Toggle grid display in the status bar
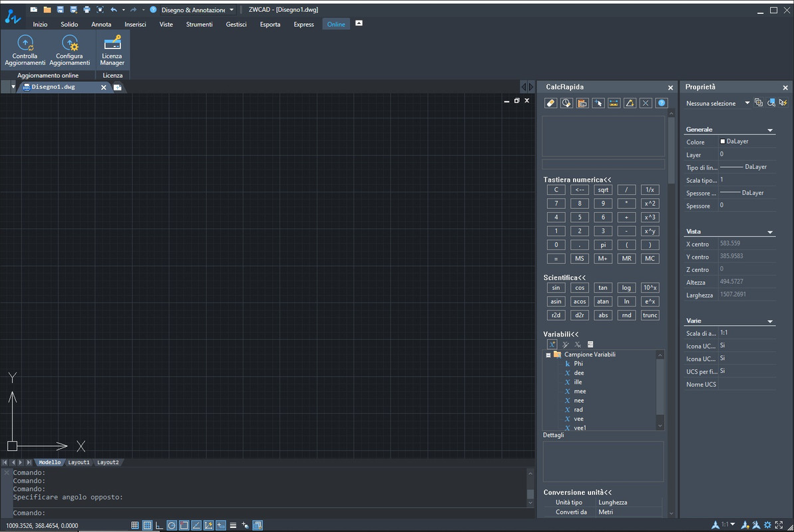The width and height of the screenshot is (794, 532). [x=147, y=525]
